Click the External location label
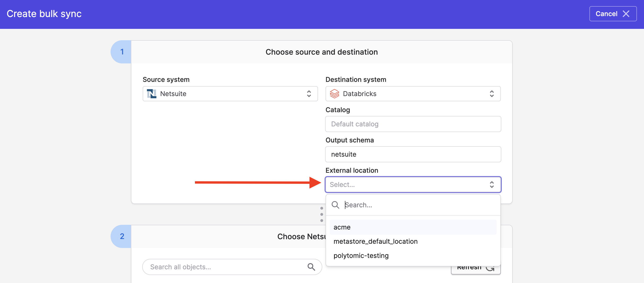This screenshot has height=283, width=644. pos(352,170)
